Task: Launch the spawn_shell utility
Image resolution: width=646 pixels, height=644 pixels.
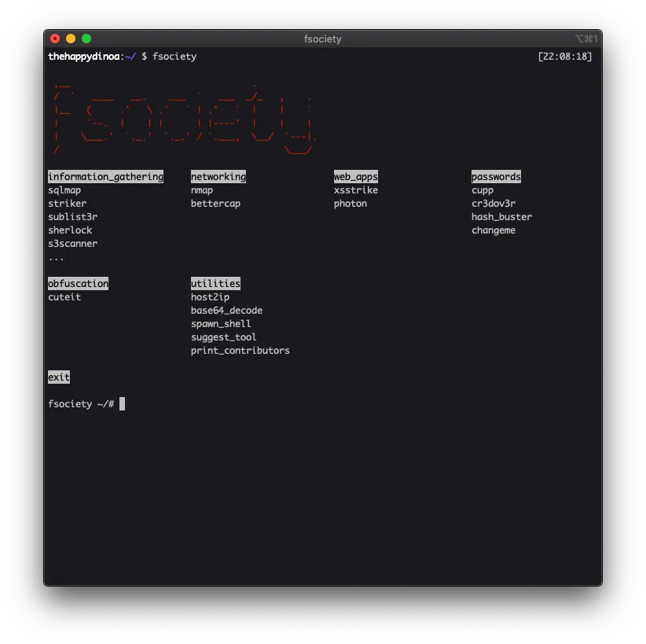Action: 221,323
